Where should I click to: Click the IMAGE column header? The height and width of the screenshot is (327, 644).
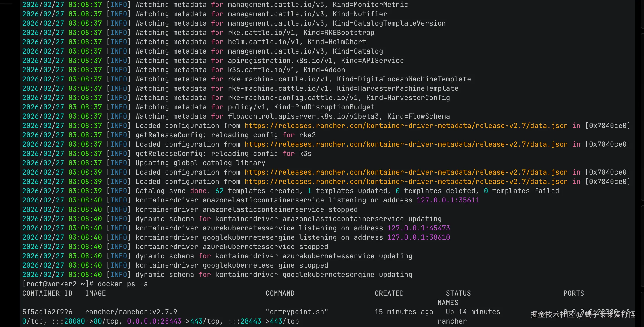[95, 293]
